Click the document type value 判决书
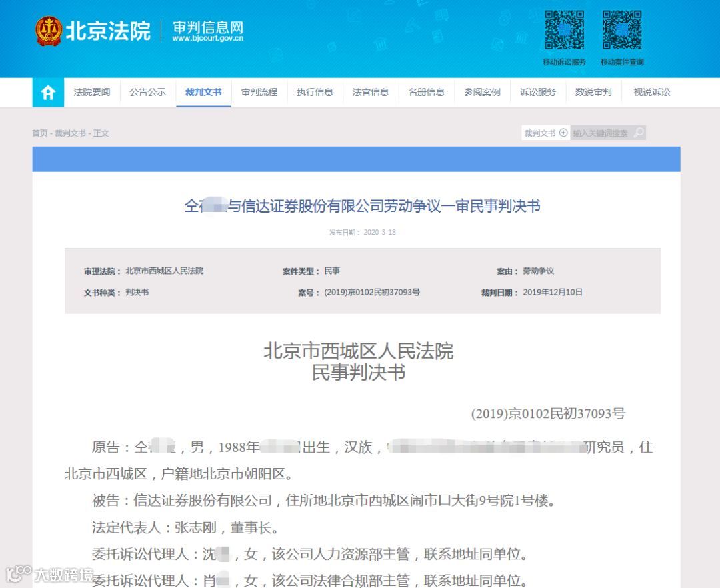Image resolution: width=720 pixels, height=588 pixels. 137,293
